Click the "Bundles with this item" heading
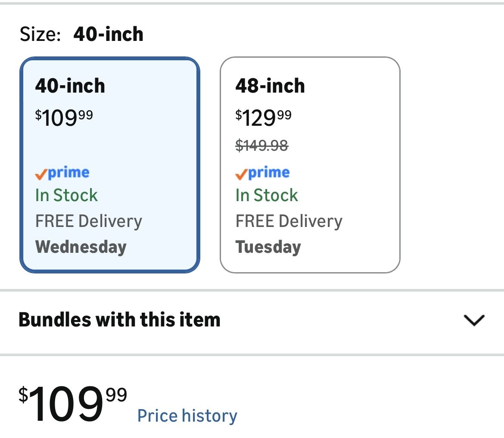Screen dimensions: 504x438 [119, 320]
